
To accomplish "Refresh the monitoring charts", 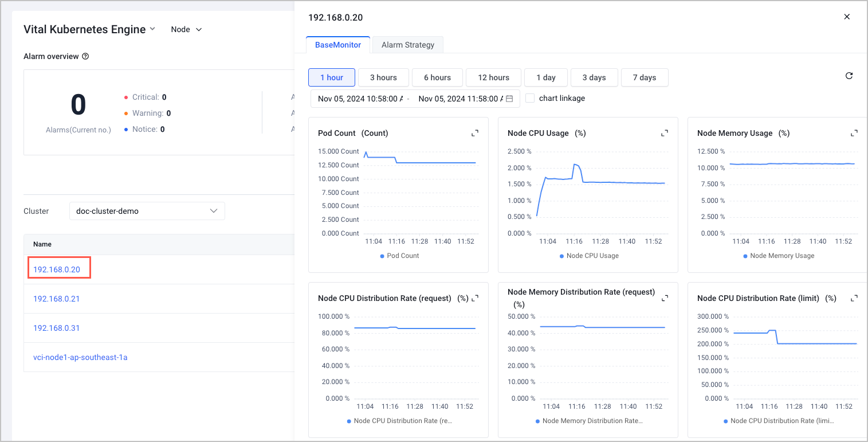I will [849, 76].
